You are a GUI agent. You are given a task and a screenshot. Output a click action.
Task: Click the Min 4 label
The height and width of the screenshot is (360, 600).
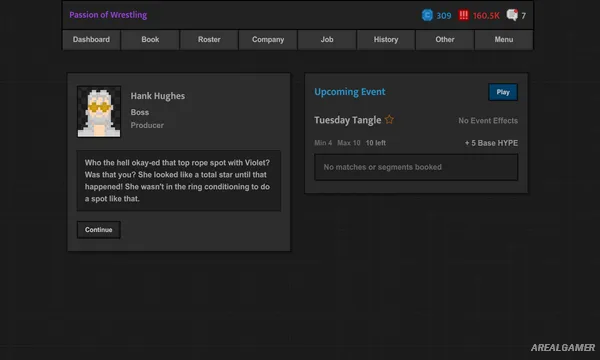point(323,143)
